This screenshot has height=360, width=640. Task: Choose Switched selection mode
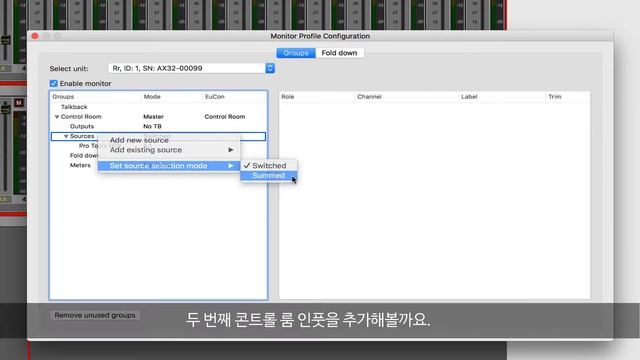tap(269, 166)
